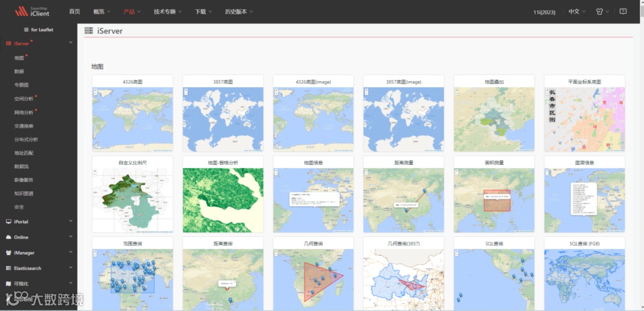This screenshot has width=644, height=311.
Task: Open the 下载 dropdown
Action: pyautogui.click(x=203, y=11)
